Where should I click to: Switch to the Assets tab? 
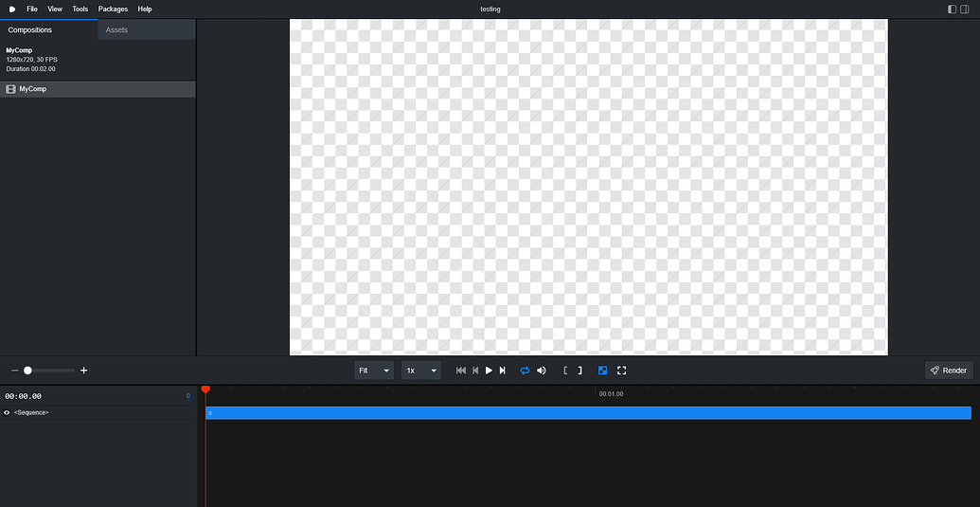click(x=147, y=30)
